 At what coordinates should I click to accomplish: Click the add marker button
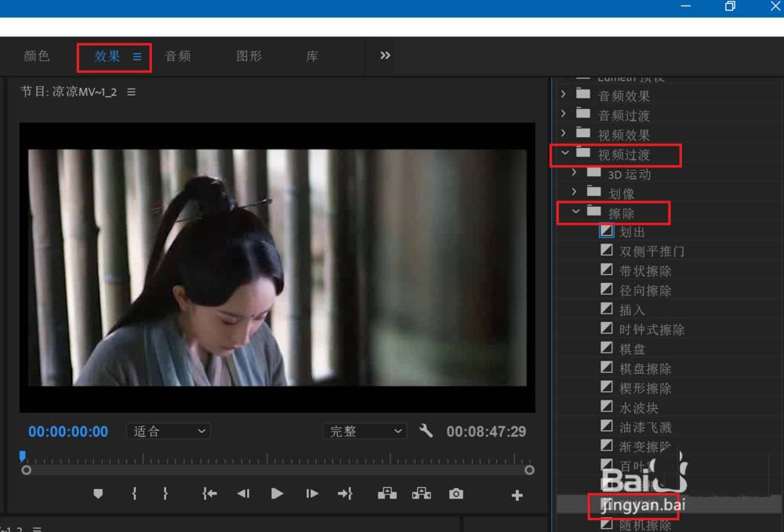[98, 494]
